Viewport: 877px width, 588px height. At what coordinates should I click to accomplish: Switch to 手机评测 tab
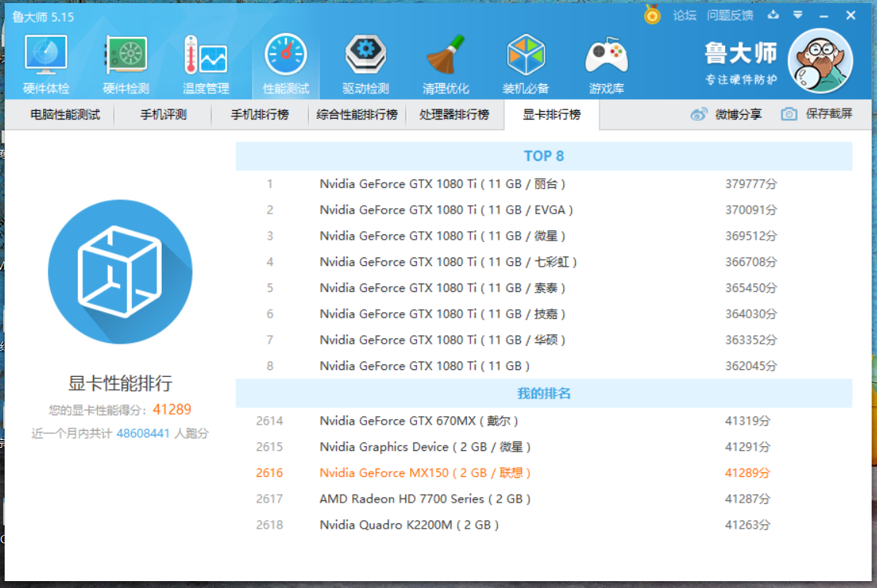163,115
